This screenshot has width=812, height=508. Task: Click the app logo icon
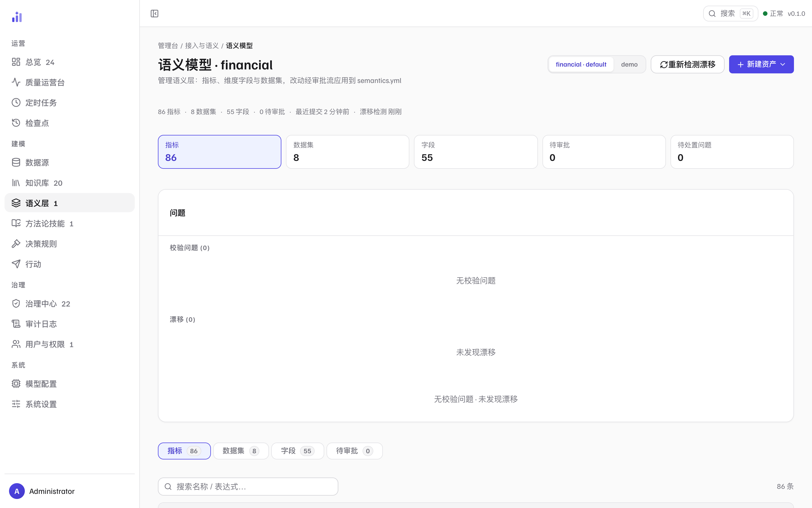[17, 17]
